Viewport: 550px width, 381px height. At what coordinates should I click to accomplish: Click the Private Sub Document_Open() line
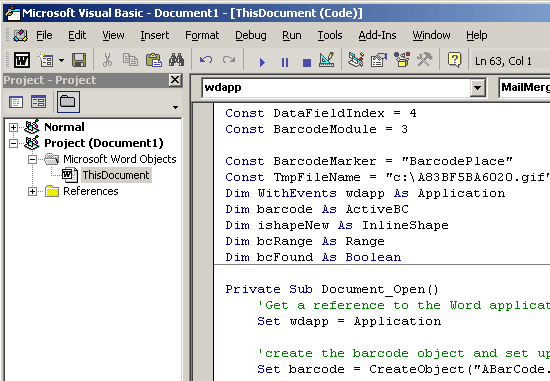332,289
